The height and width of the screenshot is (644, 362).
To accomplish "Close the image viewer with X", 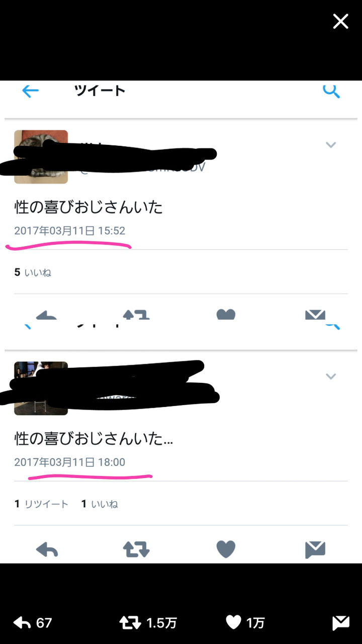I will [x=340, y=21].
